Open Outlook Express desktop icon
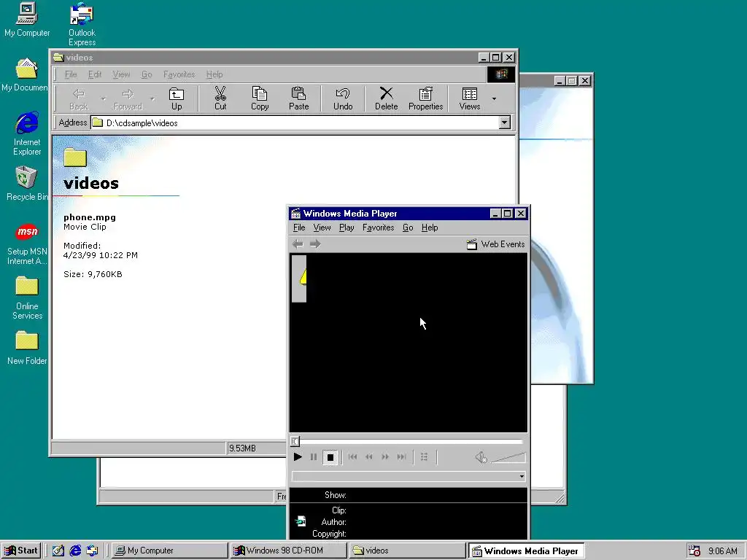 point(82,24)
